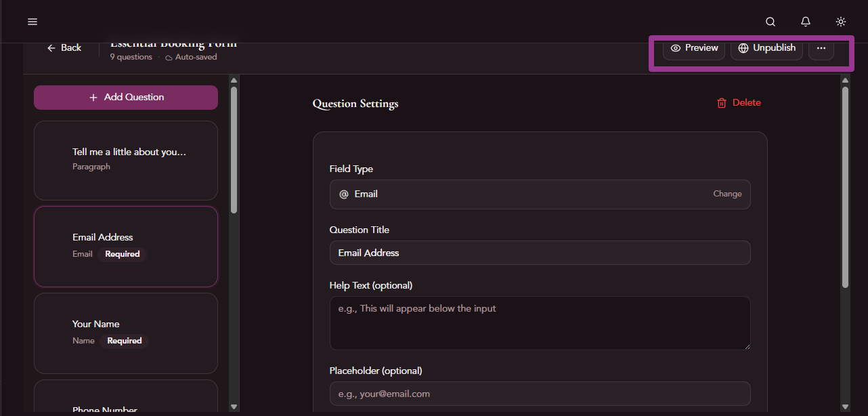Select the Tell me a little question card
The height and width of the screenshot is (416, 868).
(125, 160)
